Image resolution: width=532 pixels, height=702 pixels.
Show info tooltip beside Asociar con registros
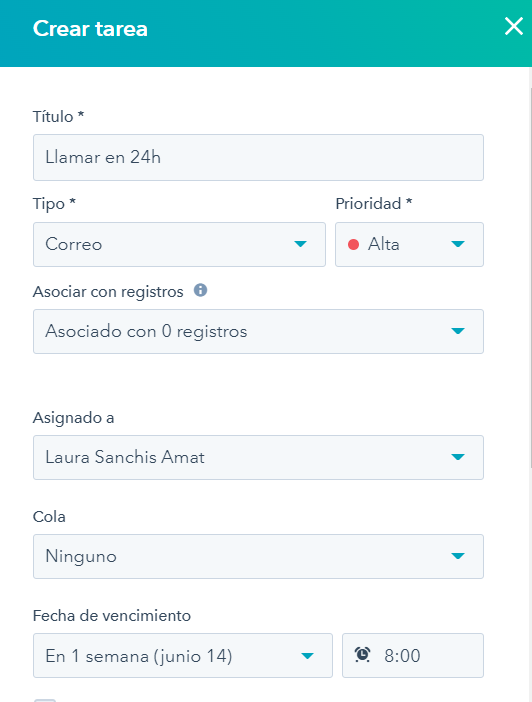tap(200, 291)
